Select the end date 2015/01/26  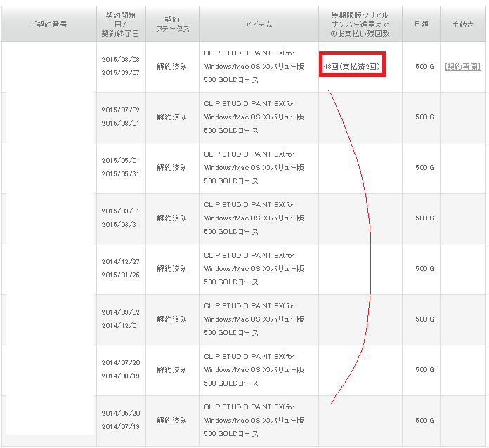tap(121, 275)
